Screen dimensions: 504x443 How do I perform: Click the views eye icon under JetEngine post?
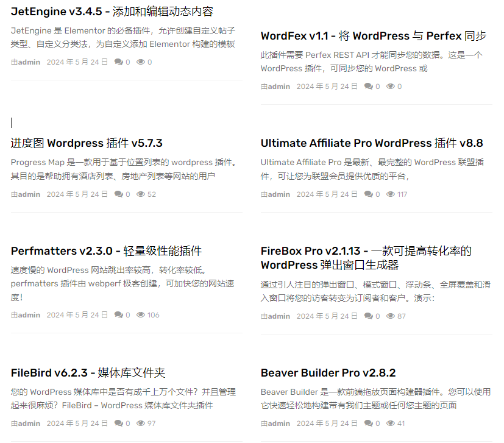click(141, 62)
